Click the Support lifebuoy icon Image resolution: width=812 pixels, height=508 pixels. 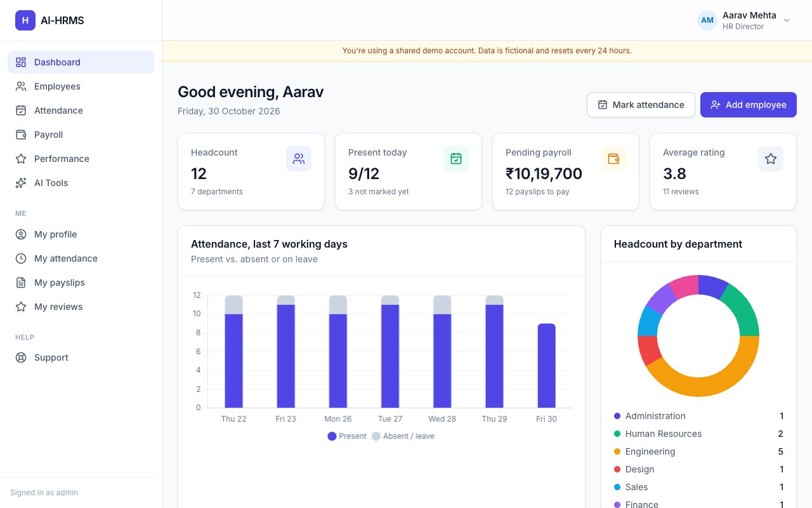pos(21,358)
